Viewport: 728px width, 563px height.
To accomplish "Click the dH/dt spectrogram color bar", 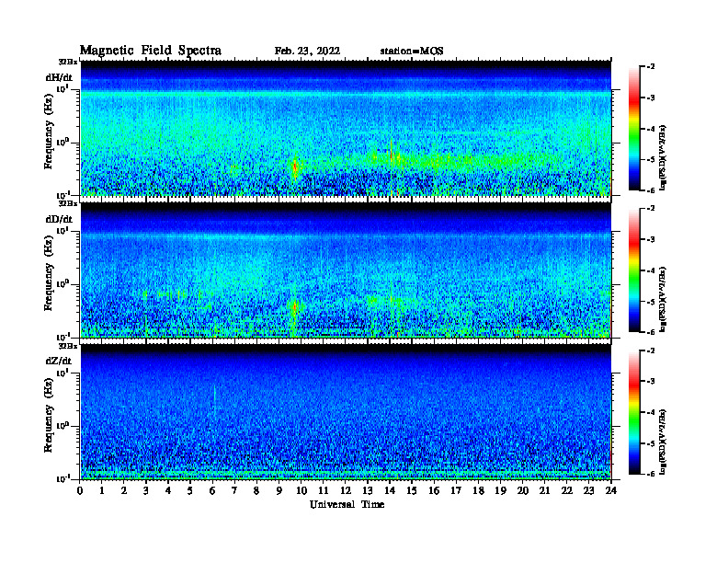I will pyautogui.click(x=634, y=129).
